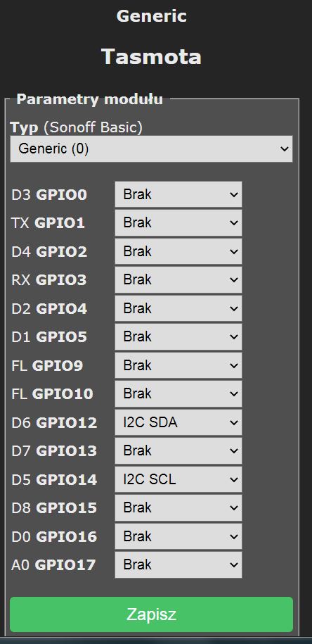
Task: Click the green Zapisz save button
Action: [x=151, y=614]
